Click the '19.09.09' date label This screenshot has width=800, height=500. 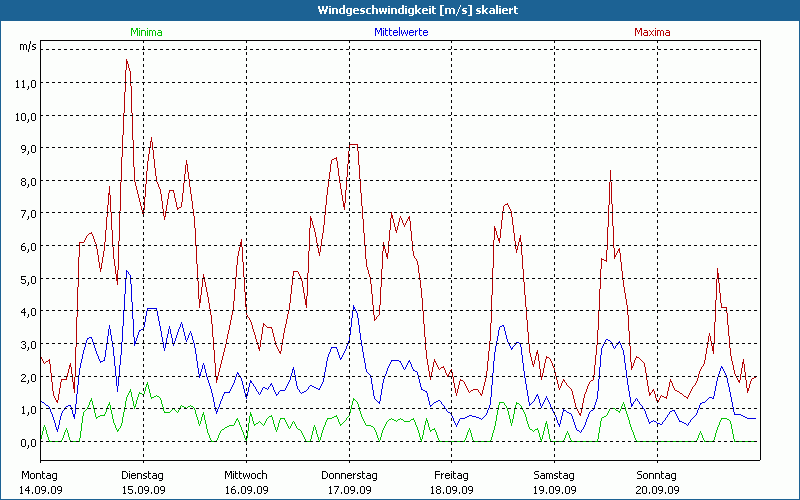[555, 490]
